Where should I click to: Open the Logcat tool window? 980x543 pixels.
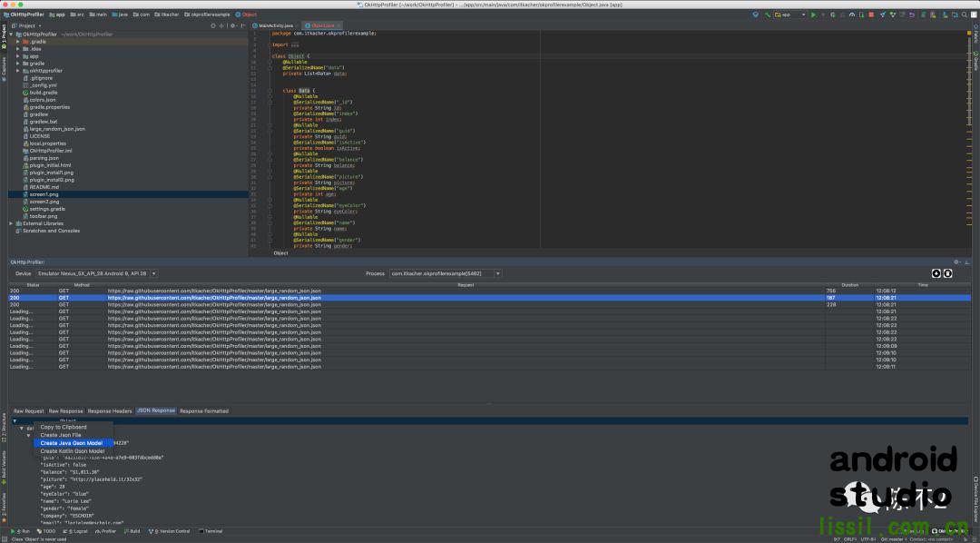(x=75, y=531)
